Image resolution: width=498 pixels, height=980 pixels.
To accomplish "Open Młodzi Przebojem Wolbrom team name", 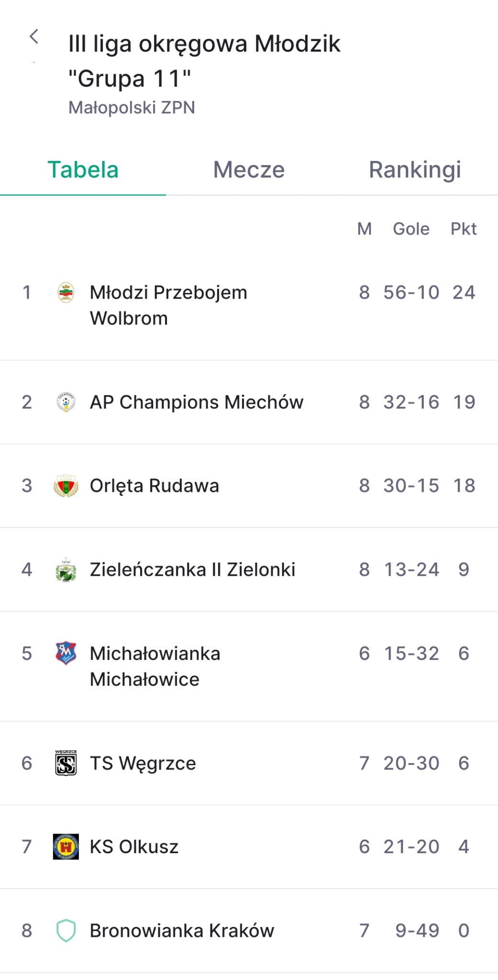I will (x=168, y=305).
